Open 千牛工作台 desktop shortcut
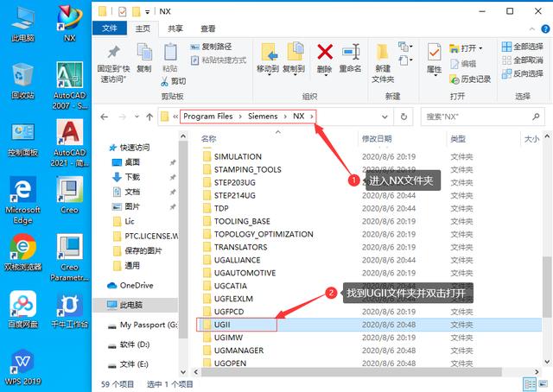 click(x=69, y=310)
